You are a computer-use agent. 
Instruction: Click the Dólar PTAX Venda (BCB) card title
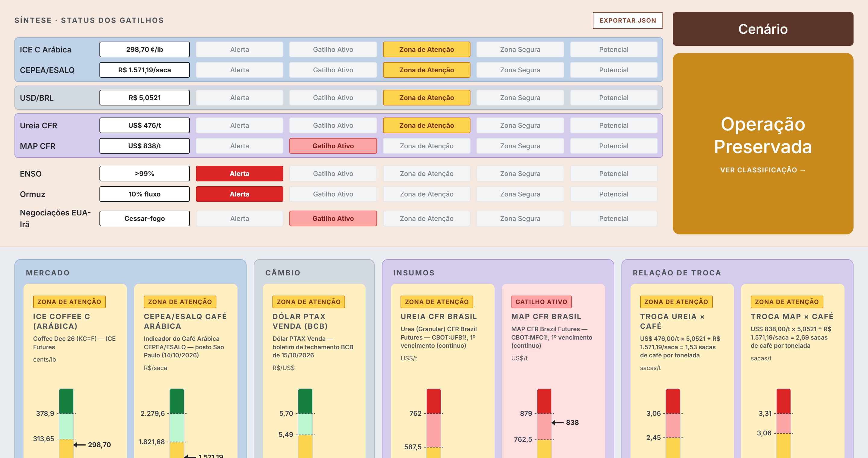(x=300, y=321)
